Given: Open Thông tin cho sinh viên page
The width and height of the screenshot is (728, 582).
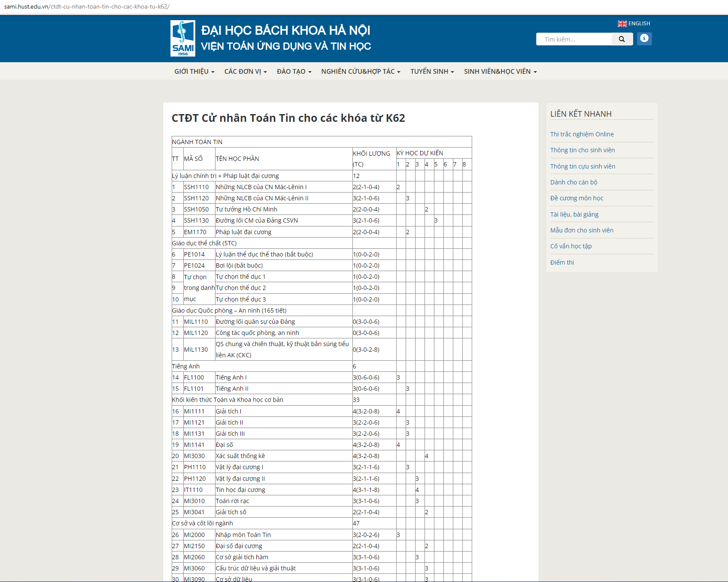Looking at the screenshot, I should point(582,150).
